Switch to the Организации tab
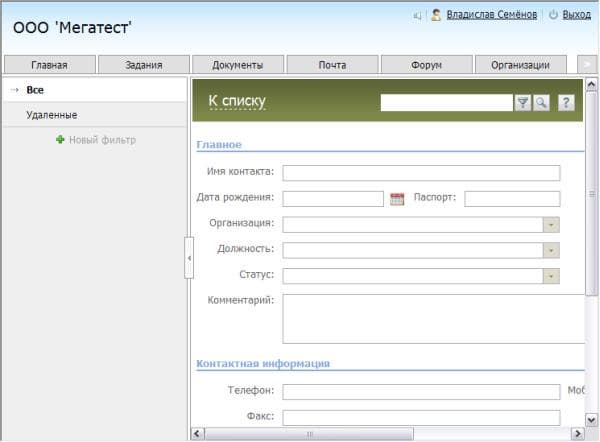Viewport: 600px width, 442px height. click(x=520, y=65)
